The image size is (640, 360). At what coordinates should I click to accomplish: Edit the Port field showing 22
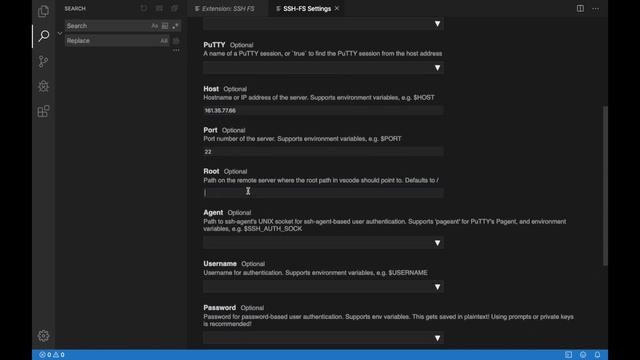323,152
